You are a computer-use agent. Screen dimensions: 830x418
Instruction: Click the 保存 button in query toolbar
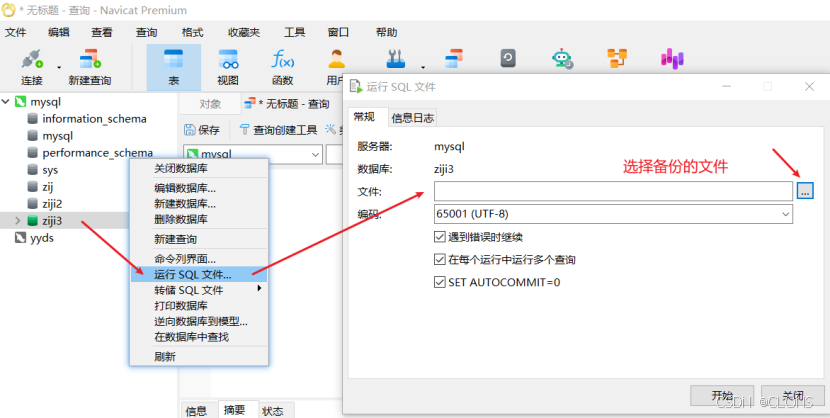[202, 130]
